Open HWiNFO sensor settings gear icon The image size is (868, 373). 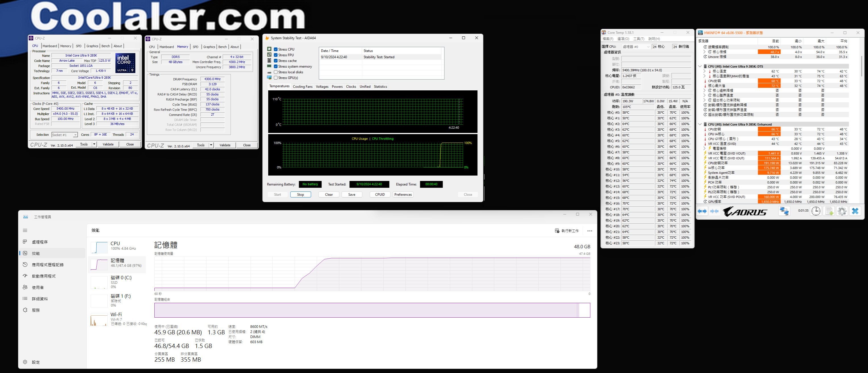click(842, 211)
